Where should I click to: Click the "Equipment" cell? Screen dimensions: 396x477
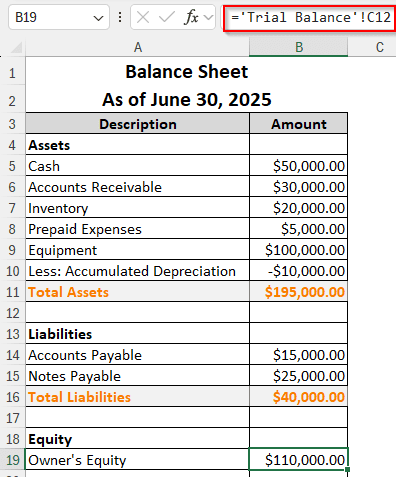138,250
